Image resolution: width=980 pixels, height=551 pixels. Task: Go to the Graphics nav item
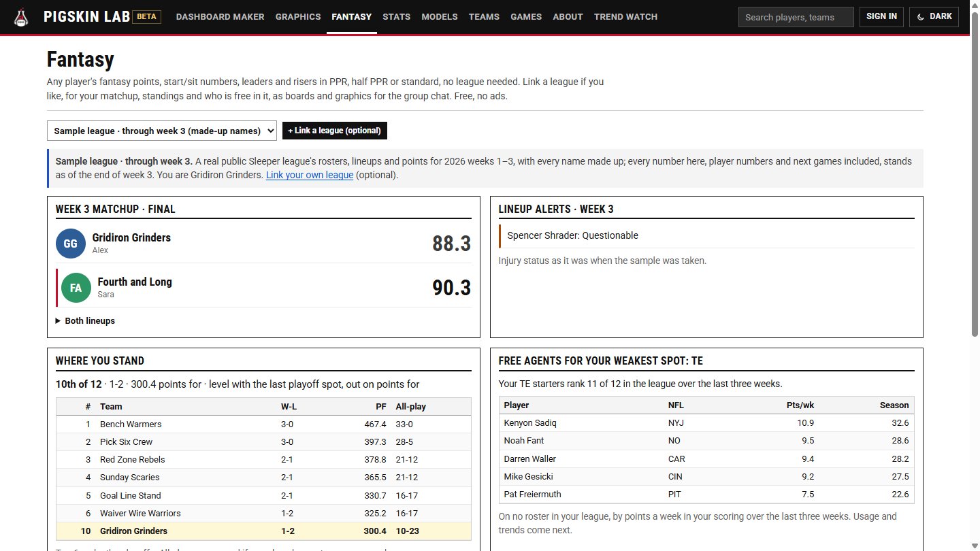click(298, 17)
